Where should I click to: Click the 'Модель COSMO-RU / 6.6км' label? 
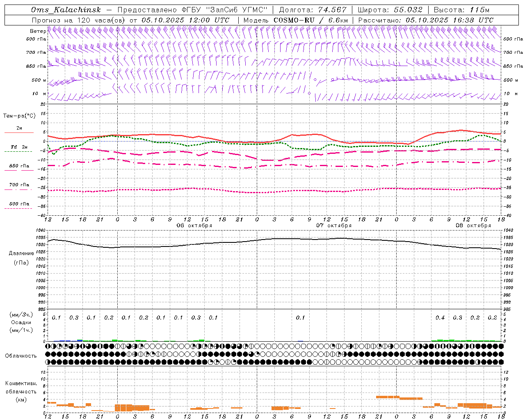tap(296, 20)
